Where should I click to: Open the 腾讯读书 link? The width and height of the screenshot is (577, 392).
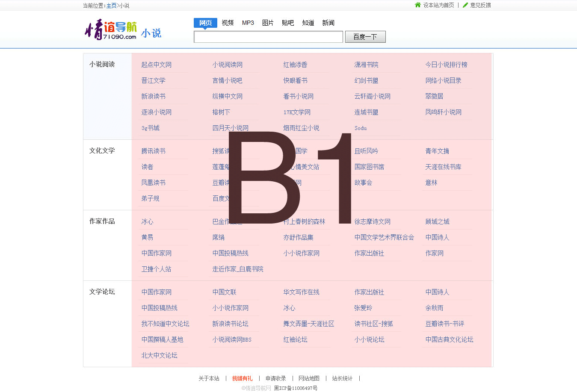point(154,151)
